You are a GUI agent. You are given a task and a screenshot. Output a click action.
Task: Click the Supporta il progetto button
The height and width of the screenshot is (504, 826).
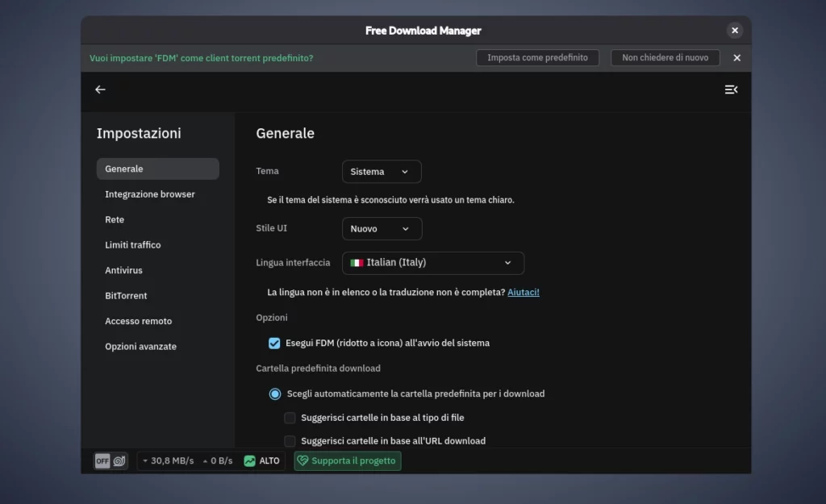pyautogui.click(x=348, y=460)
